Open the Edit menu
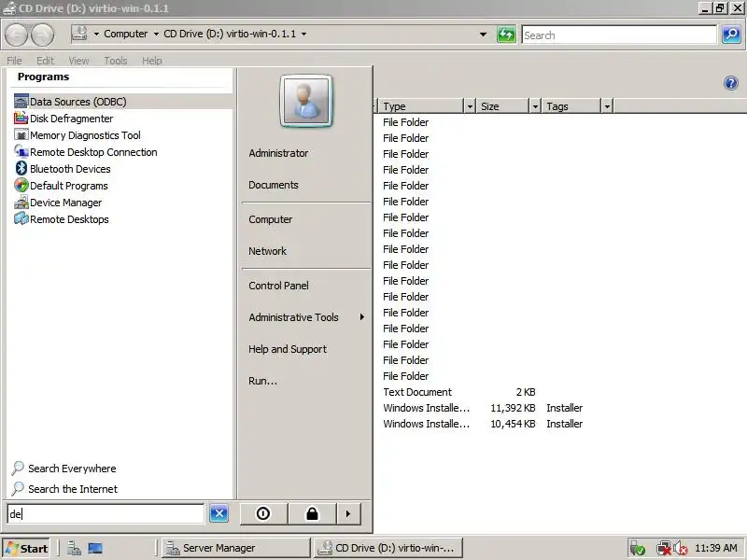Viewport: 747px width, 560px height. coord(45,61)
